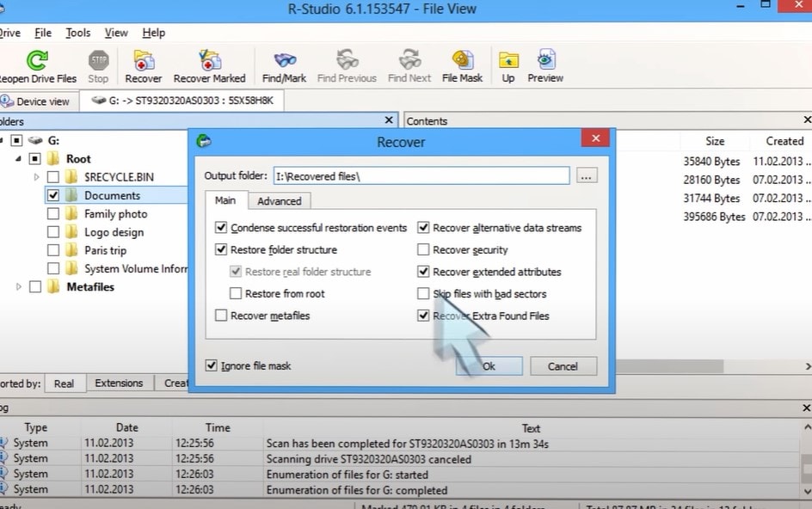812x509 pixels.
Task: Click the Recover Marked toolbar icon
Action: pyautogui.click(x=210, y=60)
